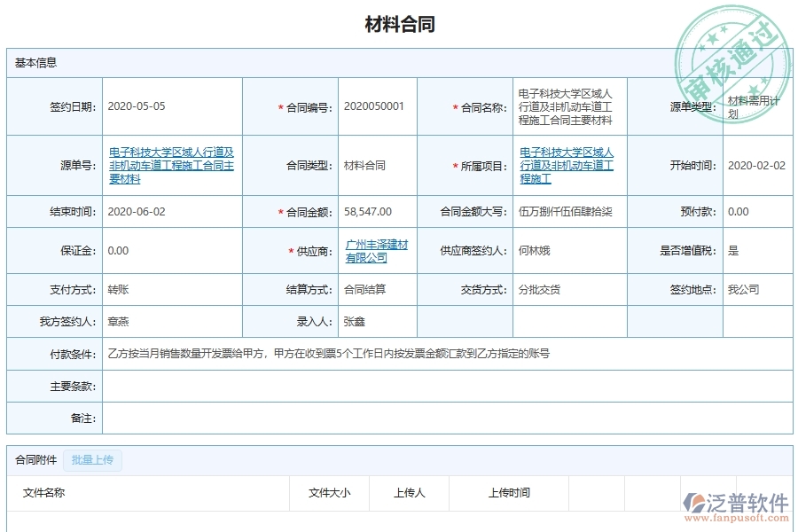Click the 泛普软件 logo icon
Screen dimensions: 798x532
pos(697,502)
